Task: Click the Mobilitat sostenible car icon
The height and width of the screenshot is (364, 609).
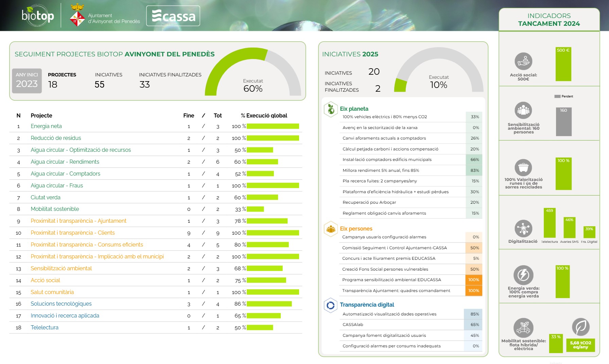Action: tap(523, 328)
